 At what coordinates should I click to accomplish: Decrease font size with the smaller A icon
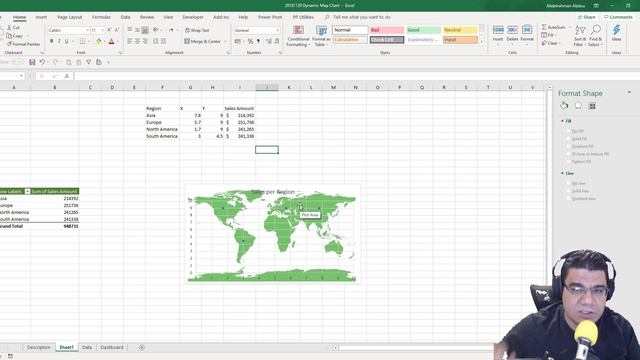coord(117,30)
